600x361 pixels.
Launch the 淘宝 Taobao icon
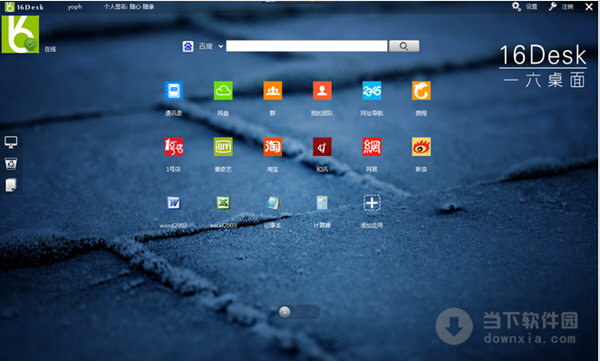tap(272, 147)
